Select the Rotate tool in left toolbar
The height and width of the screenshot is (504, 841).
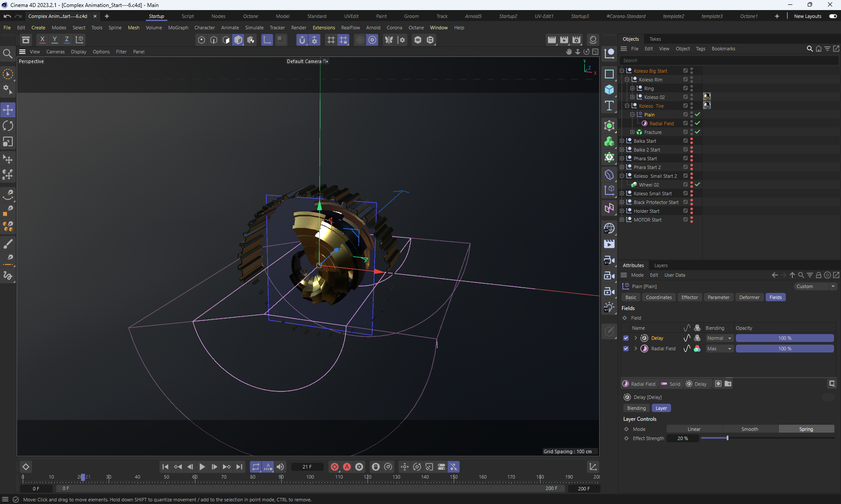8,126
